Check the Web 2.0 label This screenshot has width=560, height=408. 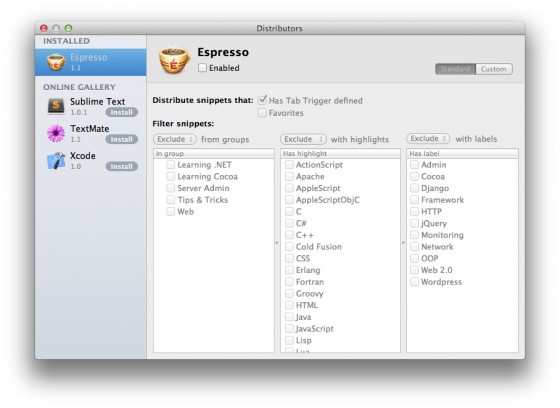(x=414, y=270)
